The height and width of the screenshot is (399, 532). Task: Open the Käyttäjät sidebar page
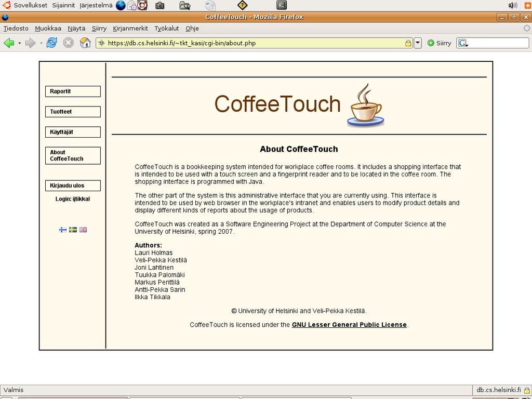(x=73, y=132)
